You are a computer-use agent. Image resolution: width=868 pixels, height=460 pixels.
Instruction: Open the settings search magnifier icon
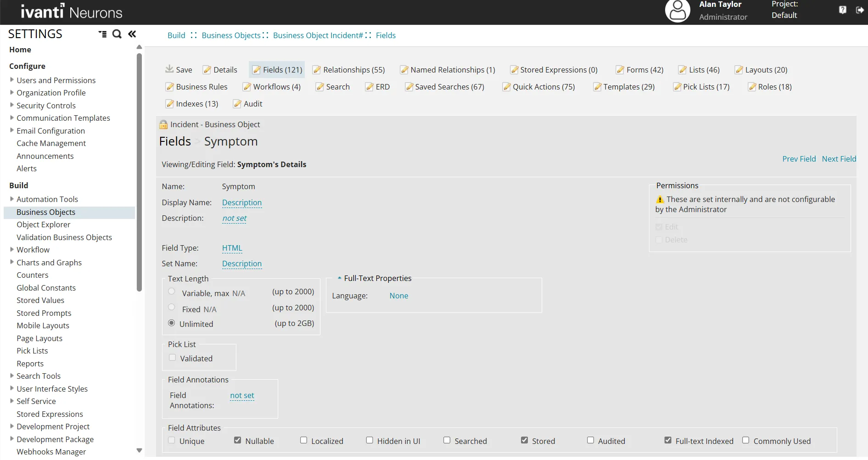[117, 34]
